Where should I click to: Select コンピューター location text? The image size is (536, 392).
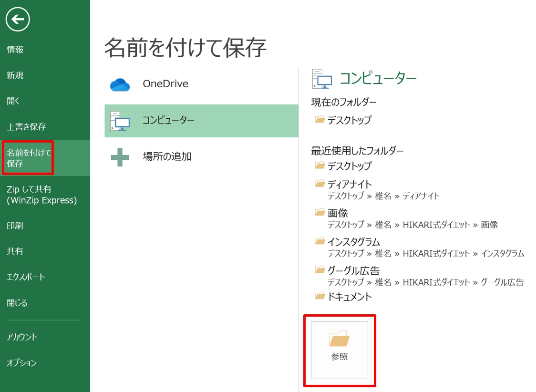[x=168, y=120]
